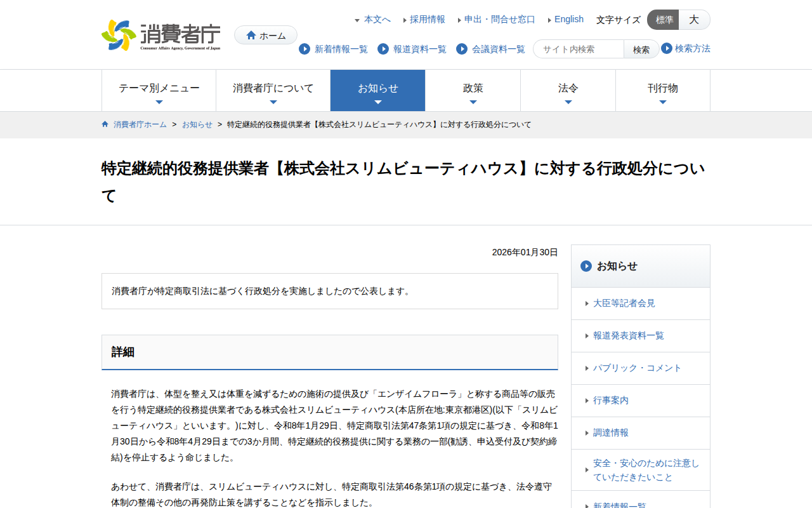Click the 2026年01月30日 date text

525,252
